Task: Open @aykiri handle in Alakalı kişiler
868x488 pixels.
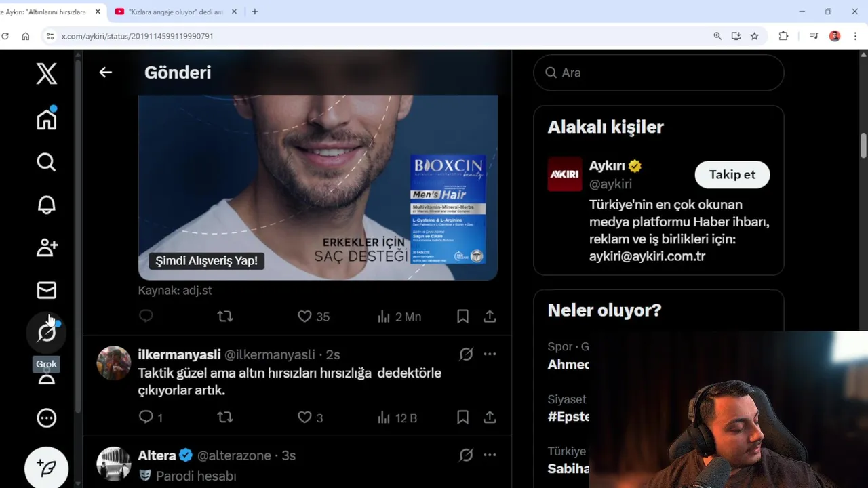Action: (610, 184)
